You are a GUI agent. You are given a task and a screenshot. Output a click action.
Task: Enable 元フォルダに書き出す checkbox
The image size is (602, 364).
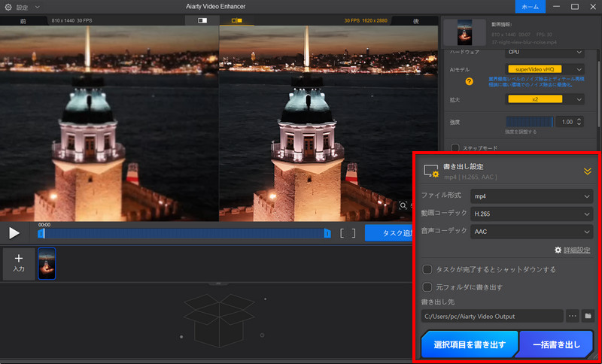click(427, 287)
